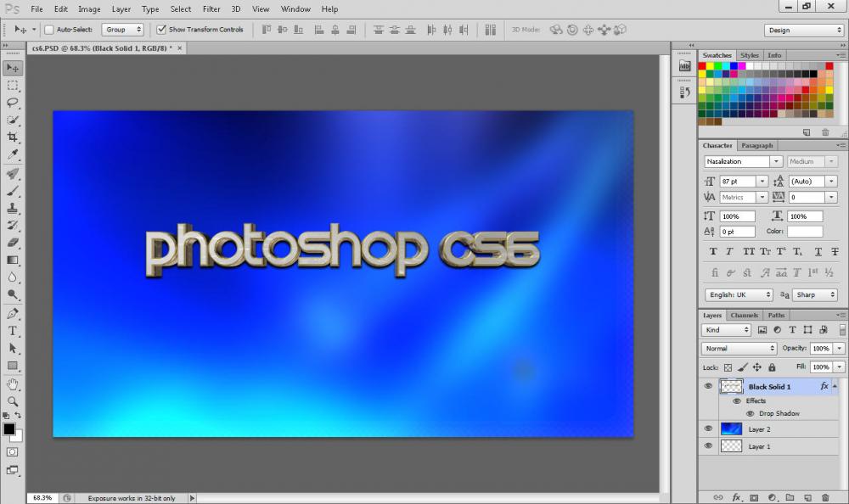Switch to the Channels tab
The image size is (849, 504).
pyautogui.click(x=744, y=315)
